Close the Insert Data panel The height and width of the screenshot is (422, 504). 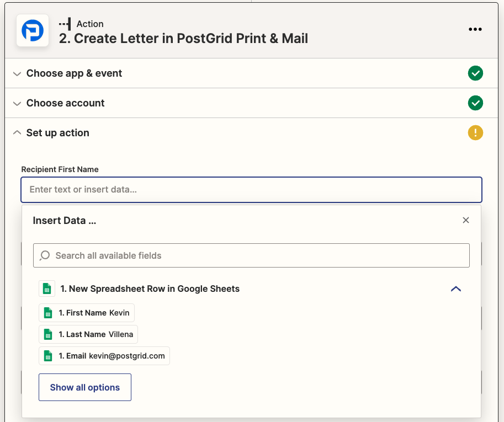click(465, 220)
